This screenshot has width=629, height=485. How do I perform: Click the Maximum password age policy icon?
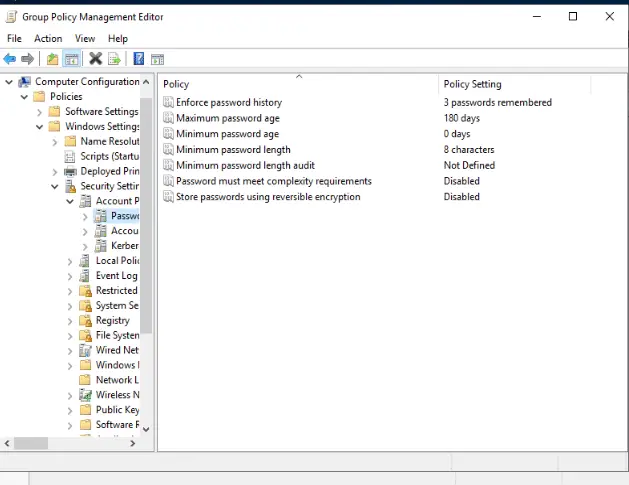[168, 118]
